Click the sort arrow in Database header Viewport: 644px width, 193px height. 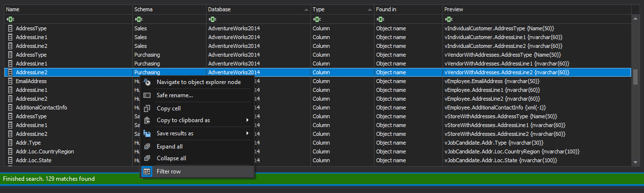point(306,9)
